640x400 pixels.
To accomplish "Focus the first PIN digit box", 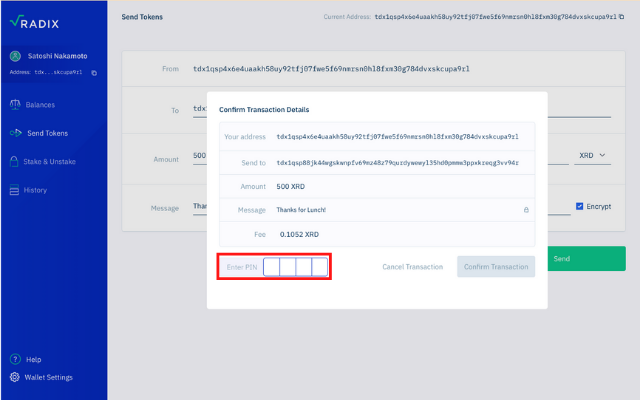I will point(271,267).
